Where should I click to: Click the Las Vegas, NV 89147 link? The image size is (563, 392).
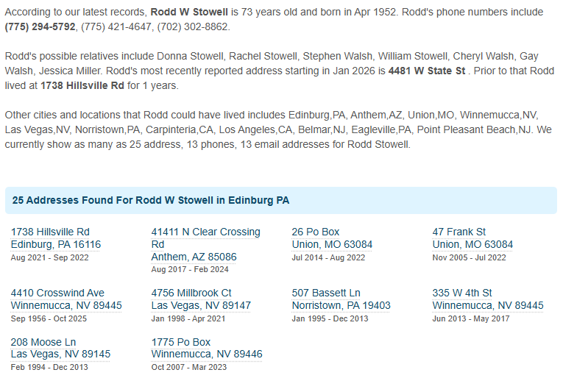[201, 306]
